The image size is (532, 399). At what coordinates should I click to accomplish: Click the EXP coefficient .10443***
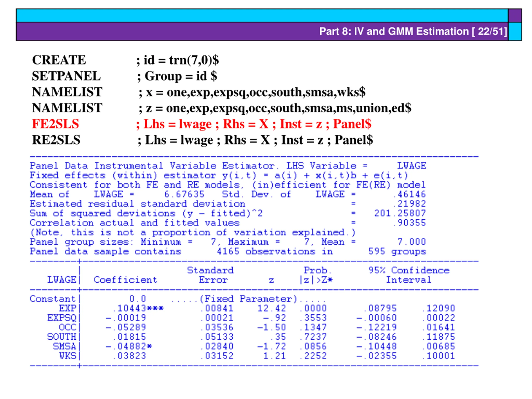138,308
